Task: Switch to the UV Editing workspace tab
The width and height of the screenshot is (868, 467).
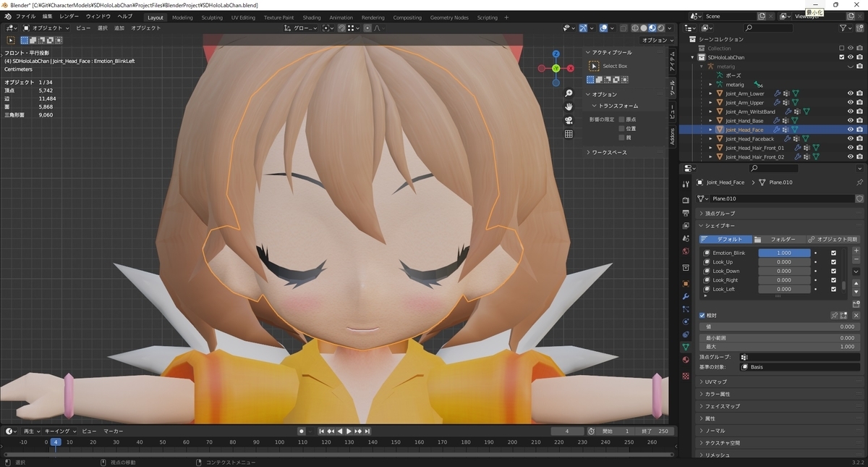Action: click(243, 17)
